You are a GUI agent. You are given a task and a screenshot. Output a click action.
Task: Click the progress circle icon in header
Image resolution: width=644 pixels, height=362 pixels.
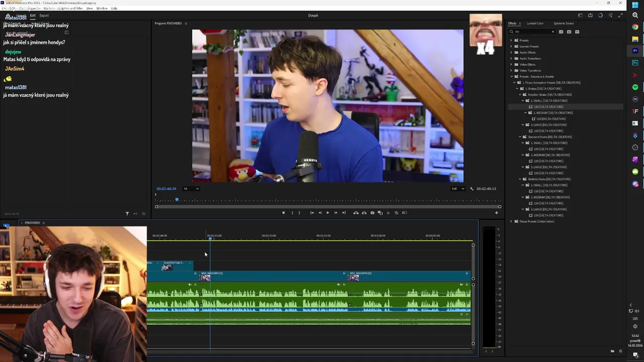click(600, 15)
